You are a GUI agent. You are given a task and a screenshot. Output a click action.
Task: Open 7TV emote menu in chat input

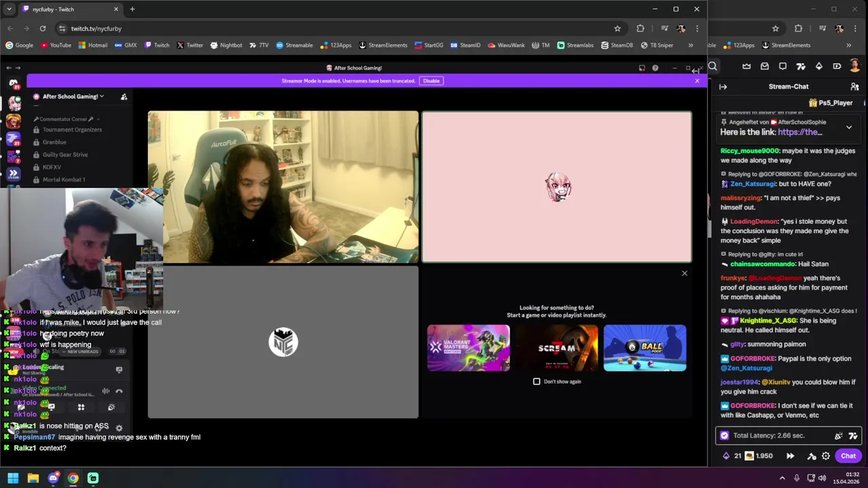pos(853,436)
